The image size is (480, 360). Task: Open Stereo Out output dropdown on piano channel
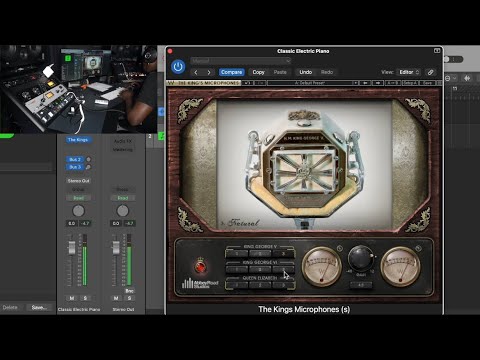coord(78,181)
